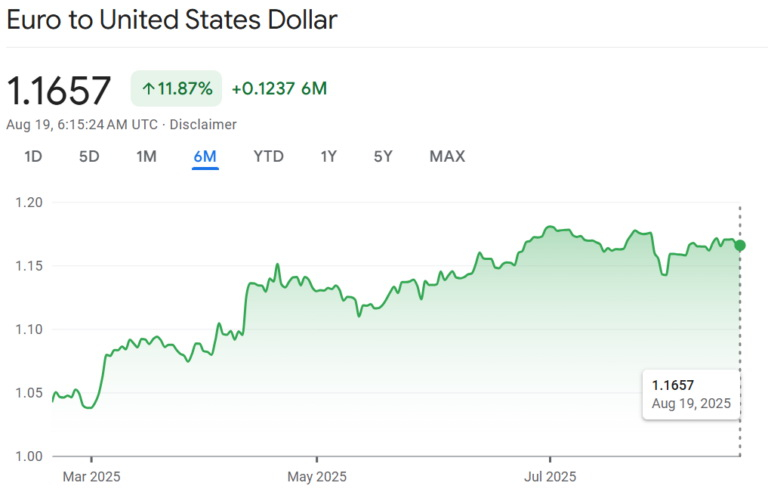The image size is (768, 495).
Task: Switch to the 1D time range tab
Action: click(x=33, y=156)
